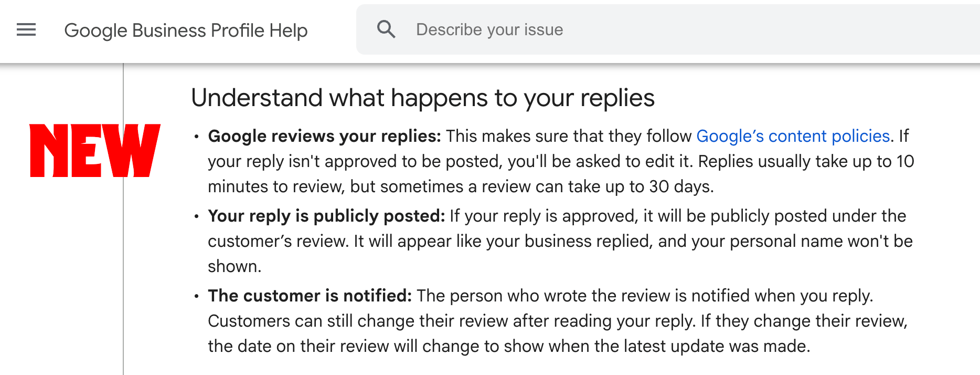Click the bold 'Google reviews your replies:' label

point(324,136)
